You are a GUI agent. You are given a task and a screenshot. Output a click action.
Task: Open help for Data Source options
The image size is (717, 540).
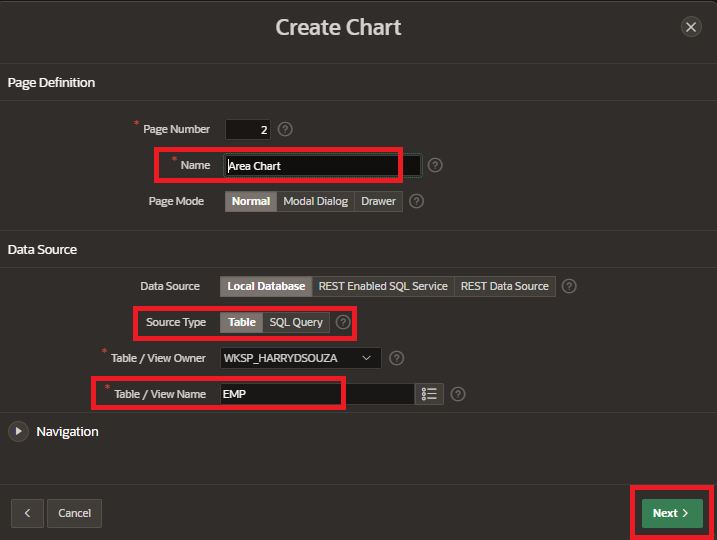pos(569,286)
